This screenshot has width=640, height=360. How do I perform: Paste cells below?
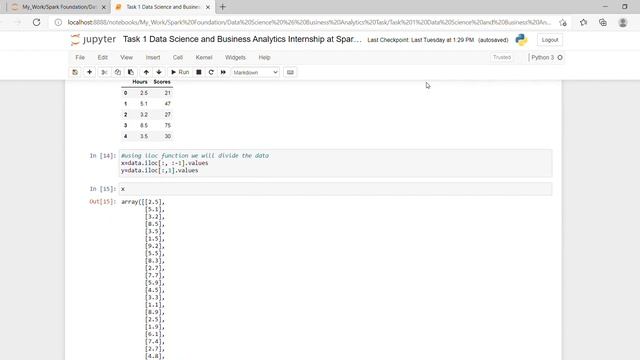[x=131, y=72]
